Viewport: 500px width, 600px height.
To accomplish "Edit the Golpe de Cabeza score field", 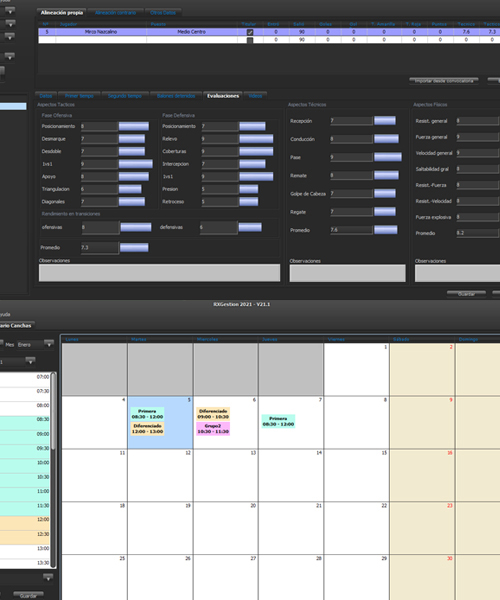I will coord(351,193).
